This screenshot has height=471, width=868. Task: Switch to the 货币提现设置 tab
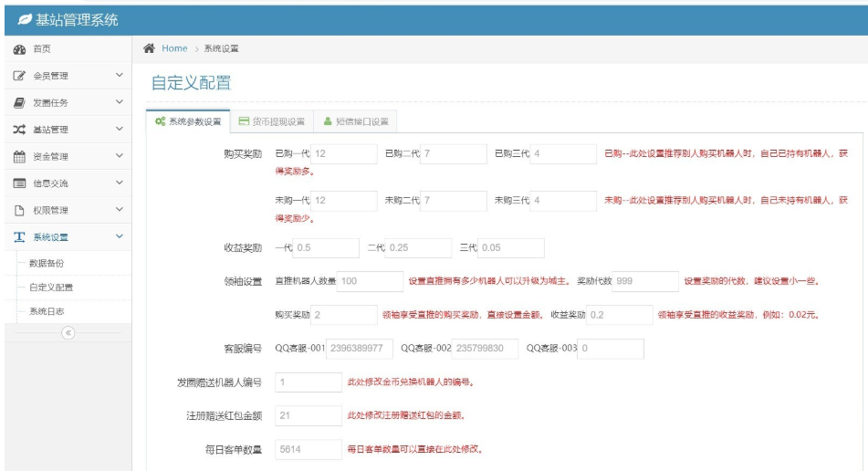271,121
